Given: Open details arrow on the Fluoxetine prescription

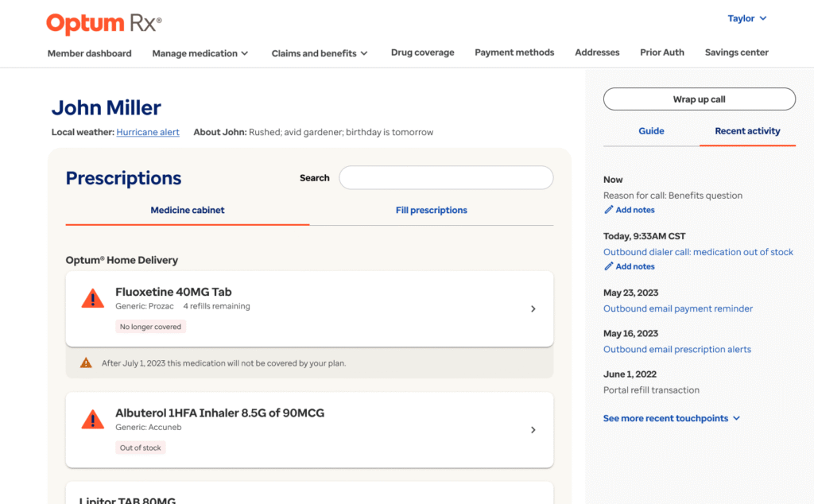Looking at the screenshot, I should coord(533,308).
